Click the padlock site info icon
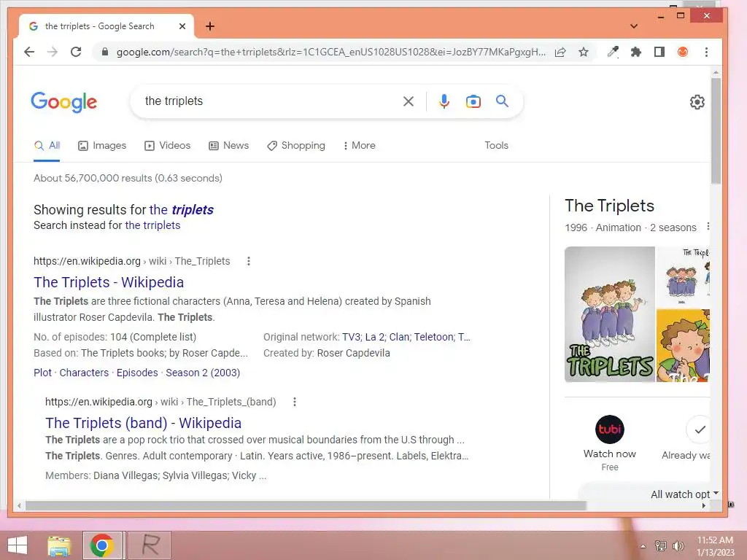The height and width of the screenshot is (560, 747). tap(105, 52)
